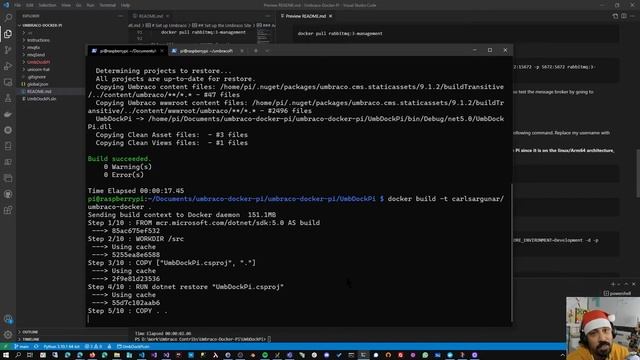The width and height of the screenshot is (640, 360).
Task: Click the sync changes icon in status bar
Action: click(36, 347)
